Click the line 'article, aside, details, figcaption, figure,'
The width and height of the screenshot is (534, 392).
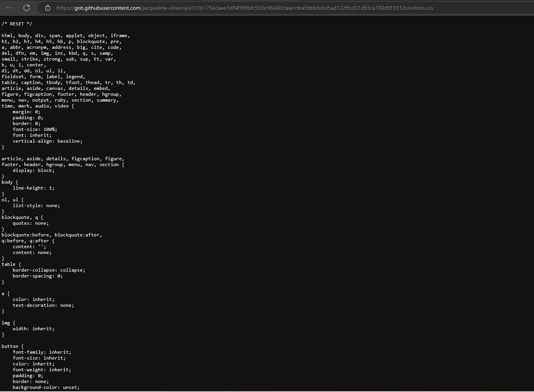(x=63, y=159)
